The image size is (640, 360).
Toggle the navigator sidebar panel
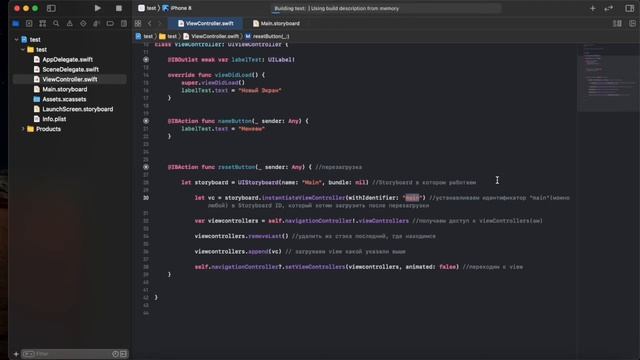(51, 8)
